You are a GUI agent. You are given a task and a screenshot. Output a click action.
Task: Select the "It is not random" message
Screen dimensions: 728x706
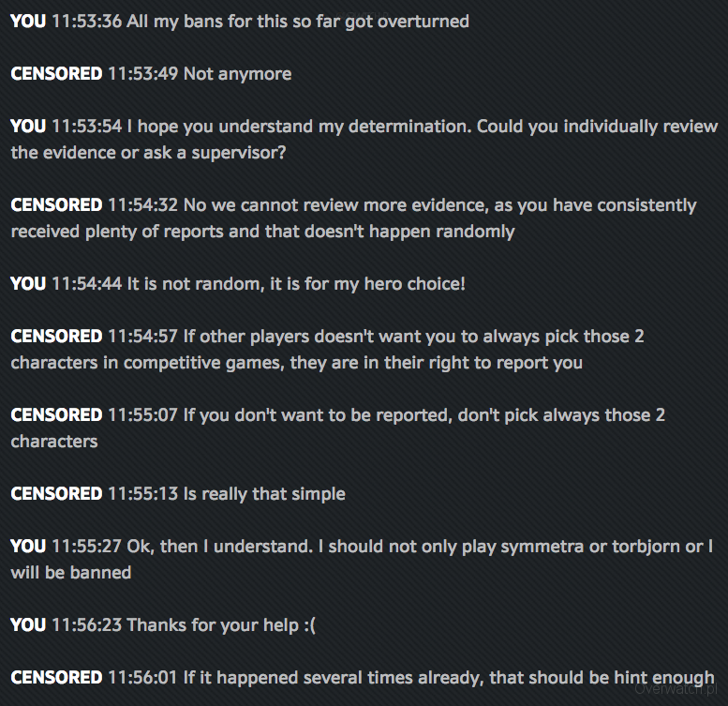[x=296, y=283]
